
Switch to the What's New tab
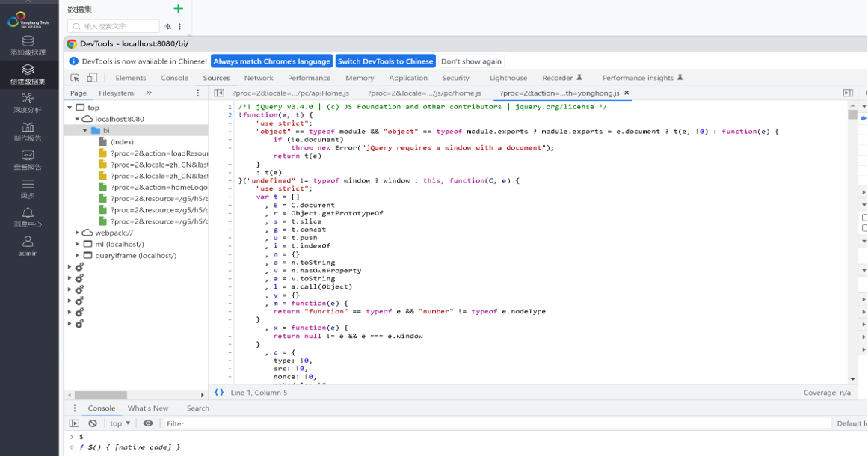tap(148, 408)
